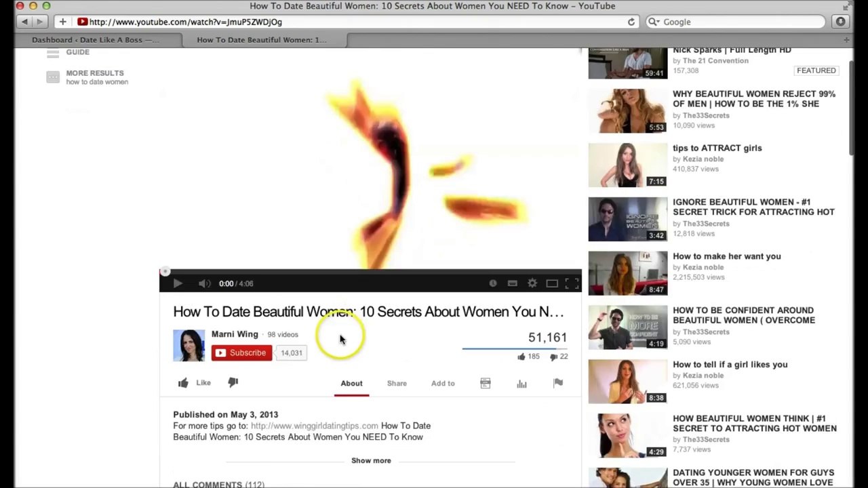Open the More Results sidebar icon

point(53,77)
